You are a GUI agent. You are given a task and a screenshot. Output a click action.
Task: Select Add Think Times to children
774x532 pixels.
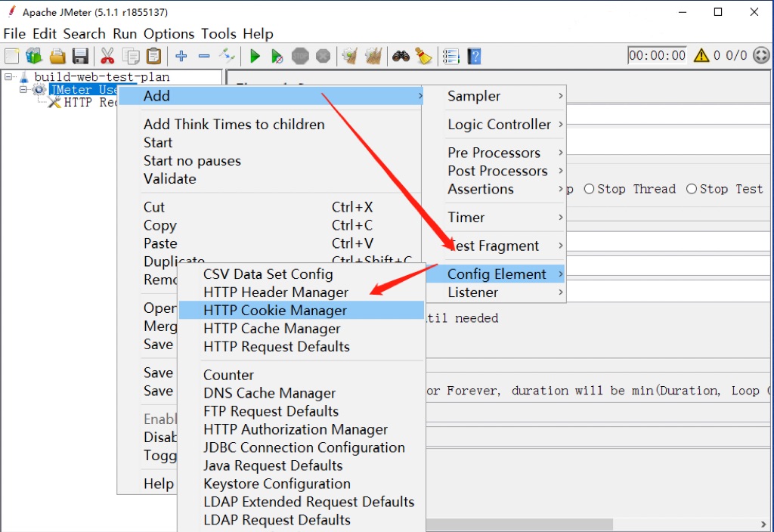[x=270, y=124]
